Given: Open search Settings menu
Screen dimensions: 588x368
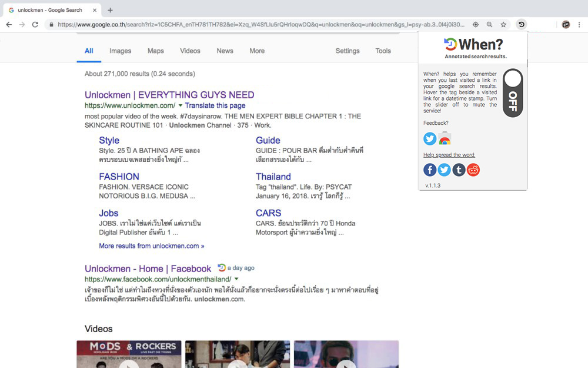Looking at the screenshot, I should 348,51.
